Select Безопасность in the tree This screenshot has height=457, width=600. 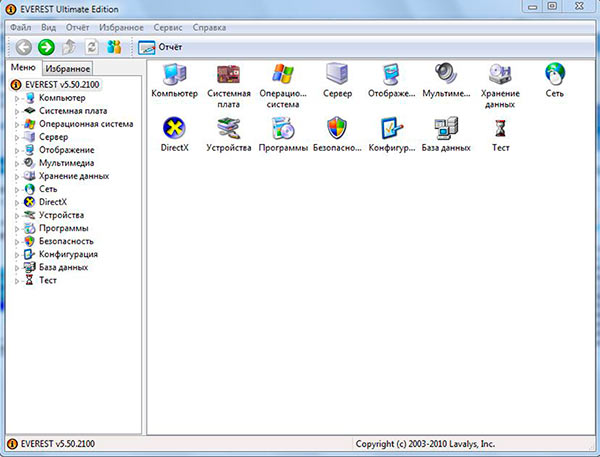pos(66,241)
